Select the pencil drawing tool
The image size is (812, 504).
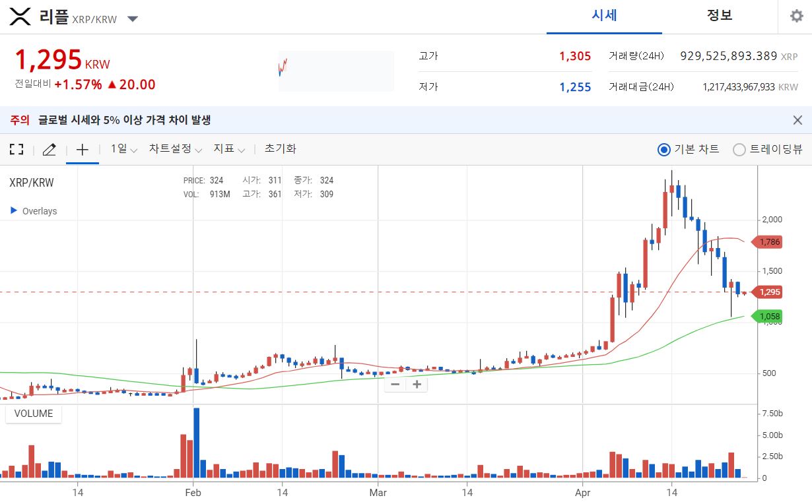point(49,150)
